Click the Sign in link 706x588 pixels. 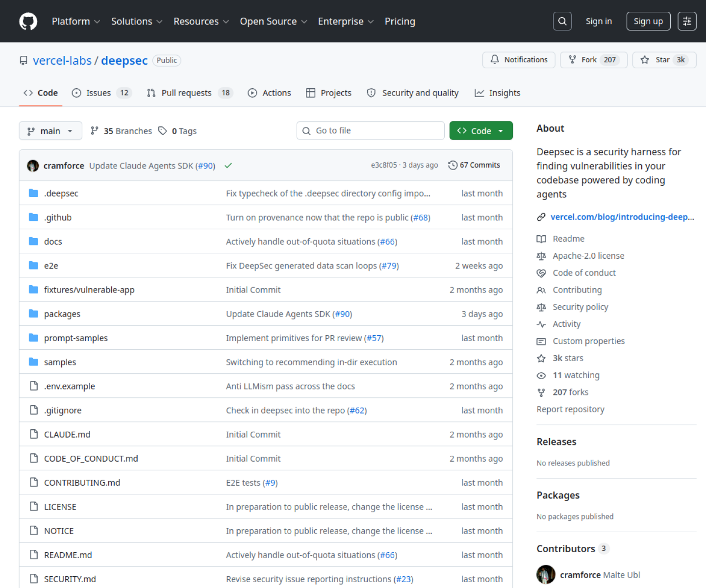(599, 22)
